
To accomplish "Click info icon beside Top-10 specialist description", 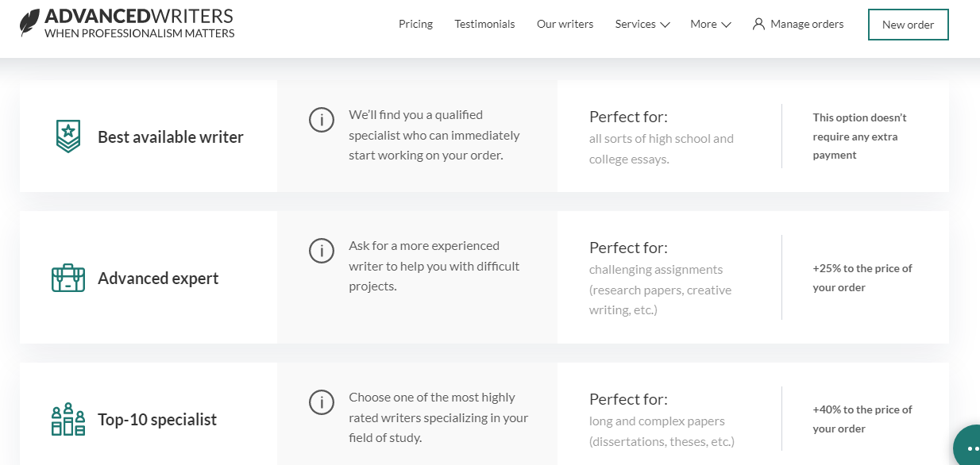I will coord(321,403).
